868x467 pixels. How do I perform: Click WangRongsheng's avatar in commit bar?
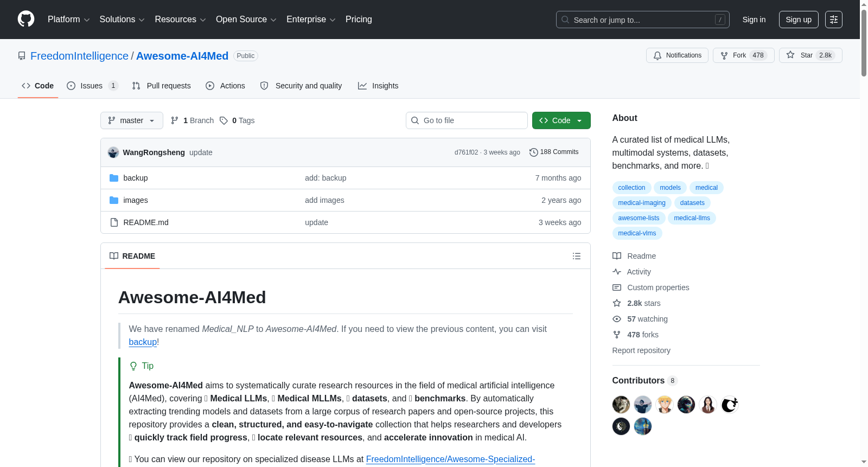point(113,152)
